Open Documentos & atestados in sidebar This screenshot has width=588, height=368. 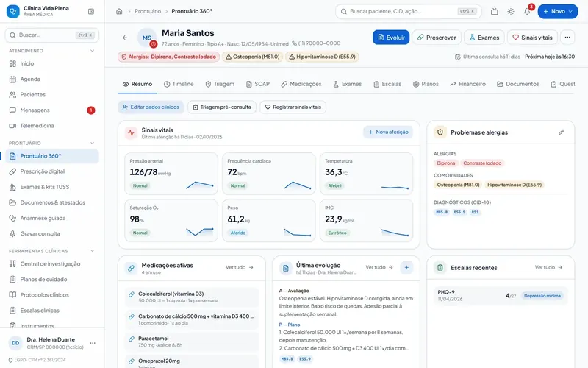click(x=51, y=202)
